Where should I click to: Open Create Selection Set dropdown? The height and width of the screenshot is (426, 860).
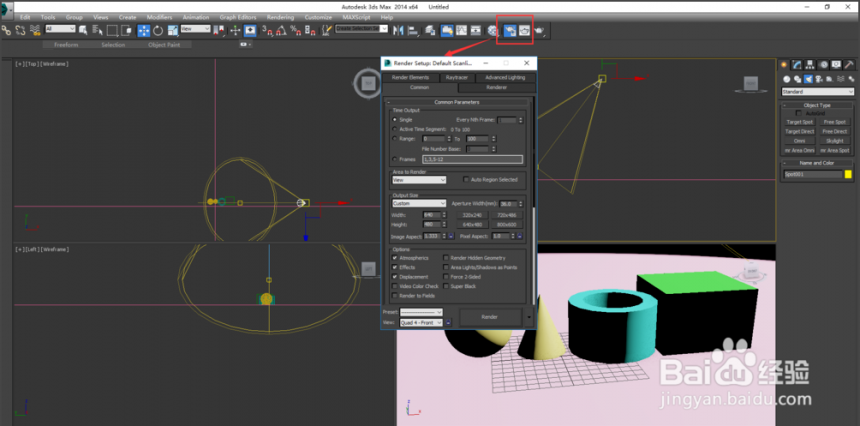coord(361,29)
